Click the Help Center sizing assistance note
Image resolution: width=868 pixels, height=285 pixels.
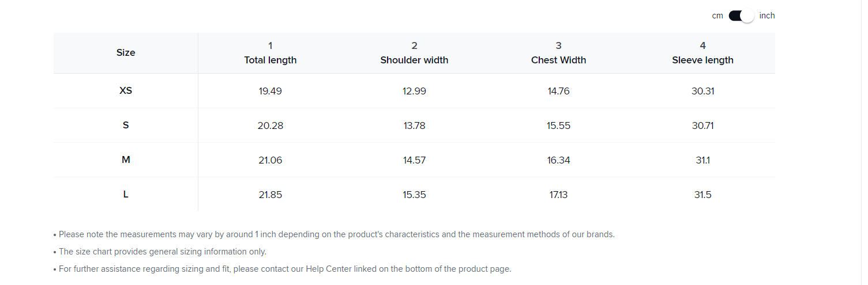point(285,269)
